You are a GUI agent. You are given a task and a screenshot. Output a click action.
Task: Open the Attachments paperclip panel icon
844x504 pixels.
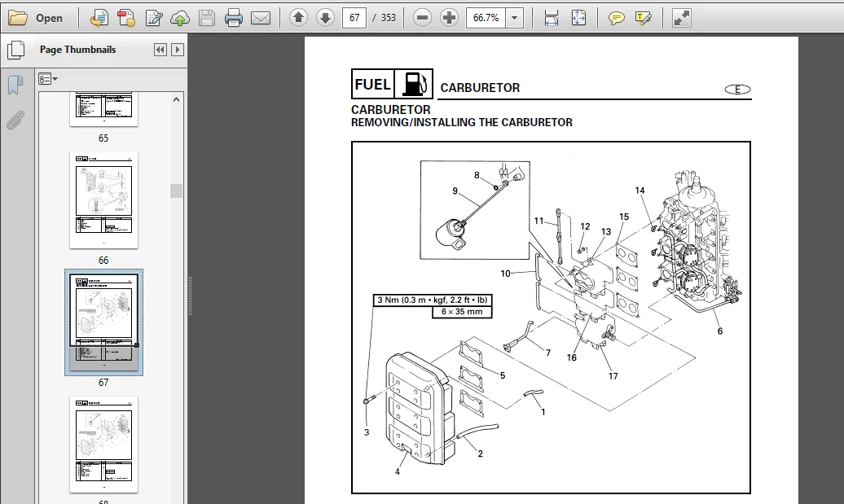click(15, 121)
